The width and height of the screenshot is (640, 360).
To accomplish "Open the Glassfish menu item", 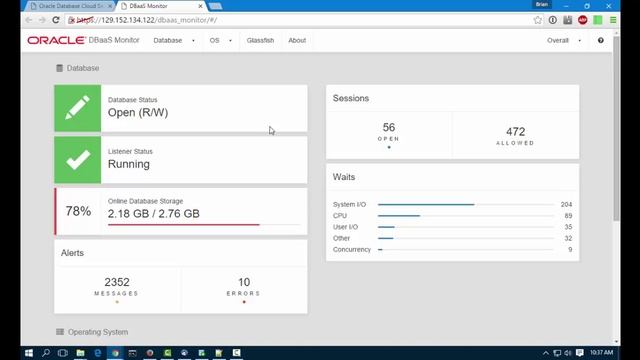I will pos(260,40).
